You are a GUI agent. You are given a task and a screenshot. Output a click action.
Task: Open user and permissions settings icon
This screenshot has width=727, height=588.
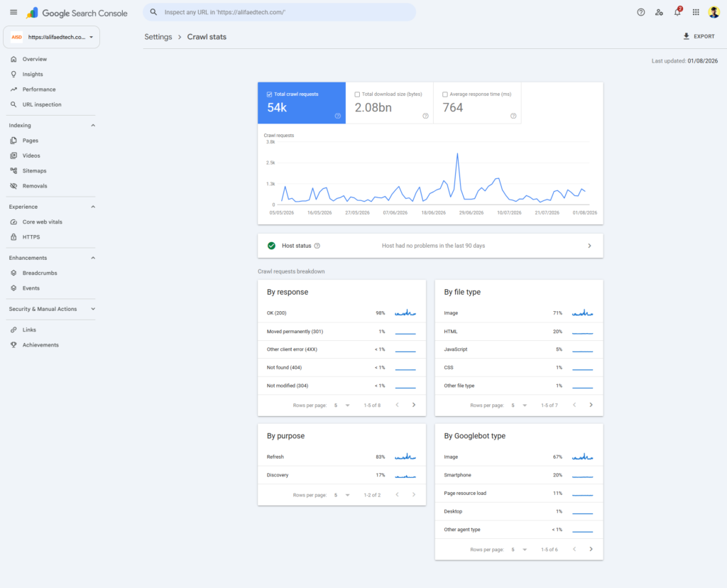(659, 13)
